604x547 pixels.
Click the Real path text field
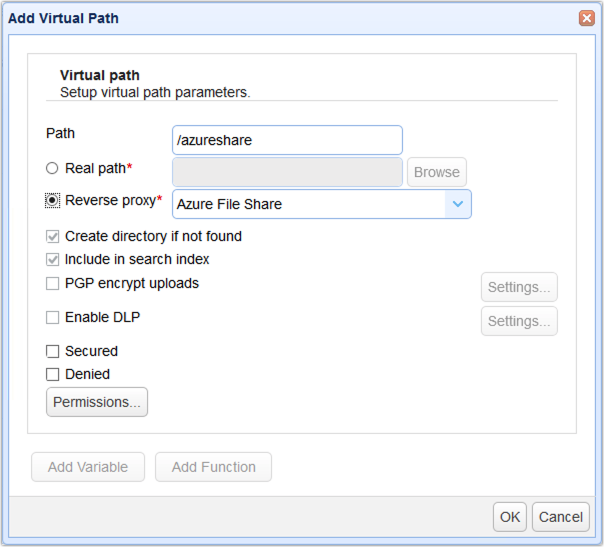pos(287,172)
